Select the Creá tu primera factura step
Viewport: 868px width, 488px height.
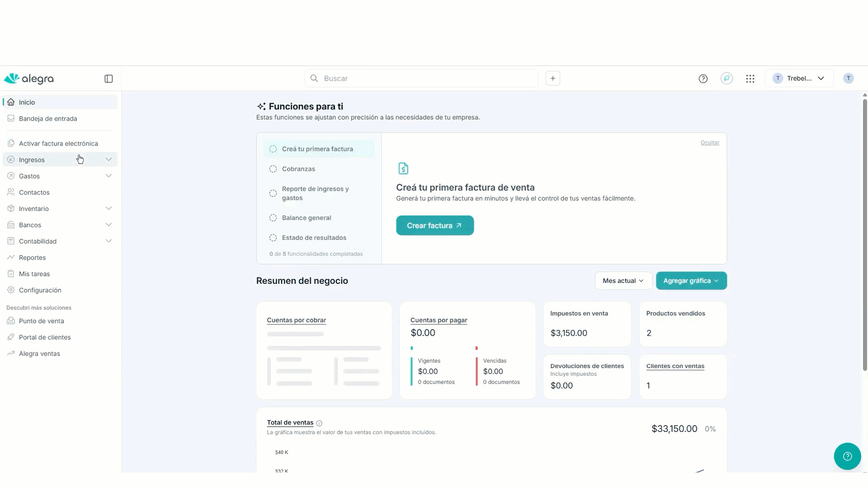point(319,149)
